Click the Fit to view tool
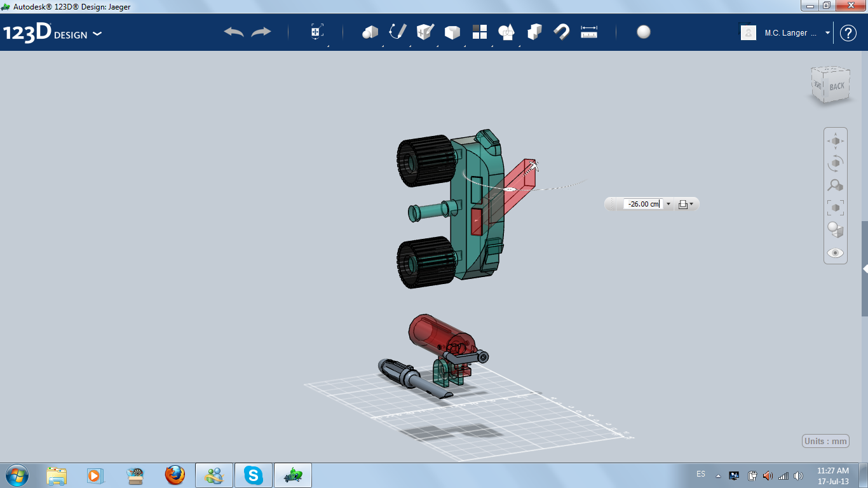 click(836, 208)
